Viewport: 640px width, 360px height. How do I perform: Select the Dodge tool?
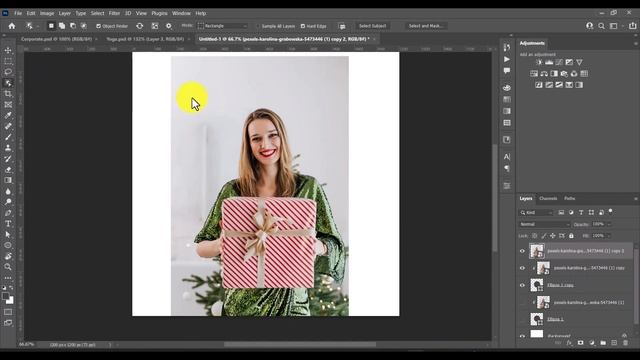point(8,202)
